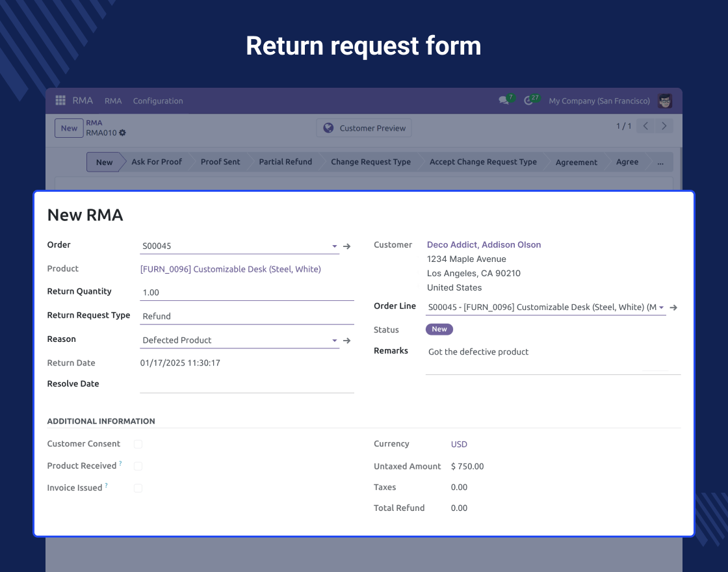Select the New status stage

pos(105,162)
